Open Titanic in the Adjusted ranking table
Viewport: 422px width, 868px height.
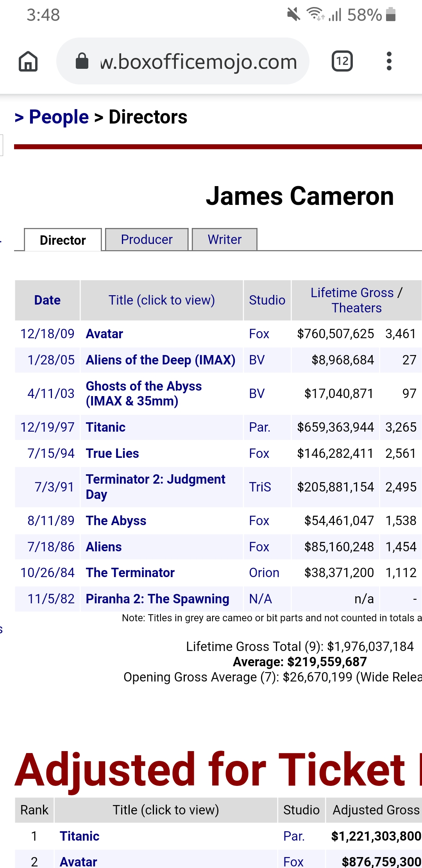[80, 836]
